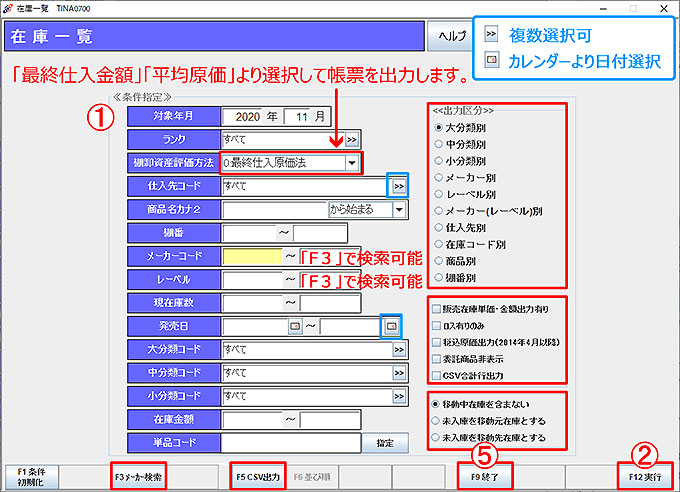This screenshot has width=680, height=492.
Task: Focus the 棚番 start field
Action: [249, 233]
